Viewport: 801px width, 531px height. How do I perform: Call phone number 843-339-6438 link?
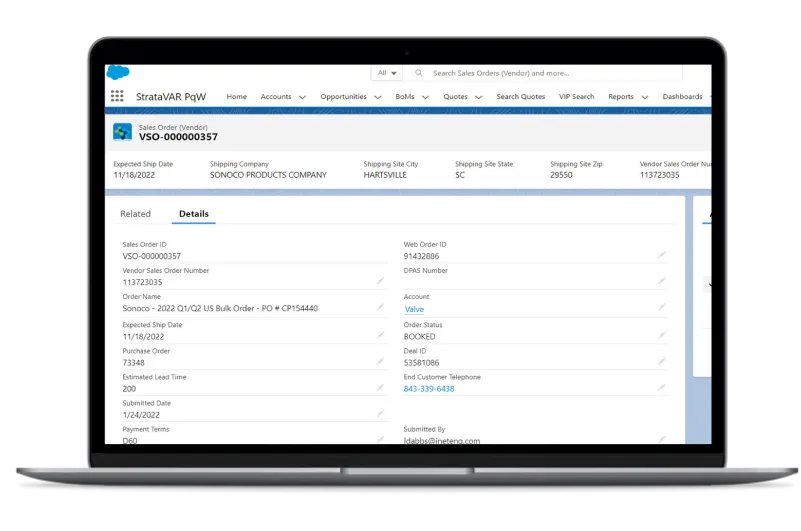[x=429, y=389]
